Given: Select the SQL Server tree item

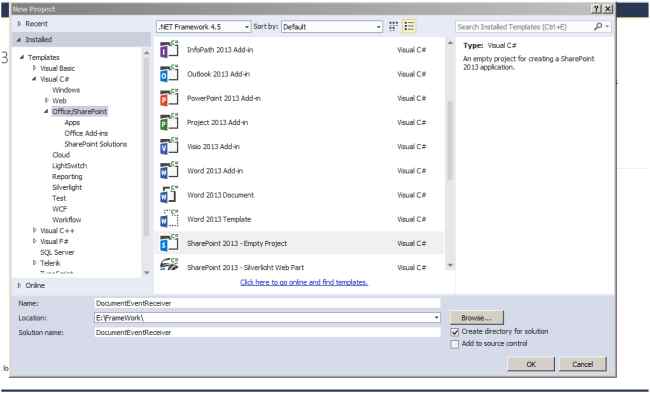Looking at the screenshot, I should coord(57,252).
